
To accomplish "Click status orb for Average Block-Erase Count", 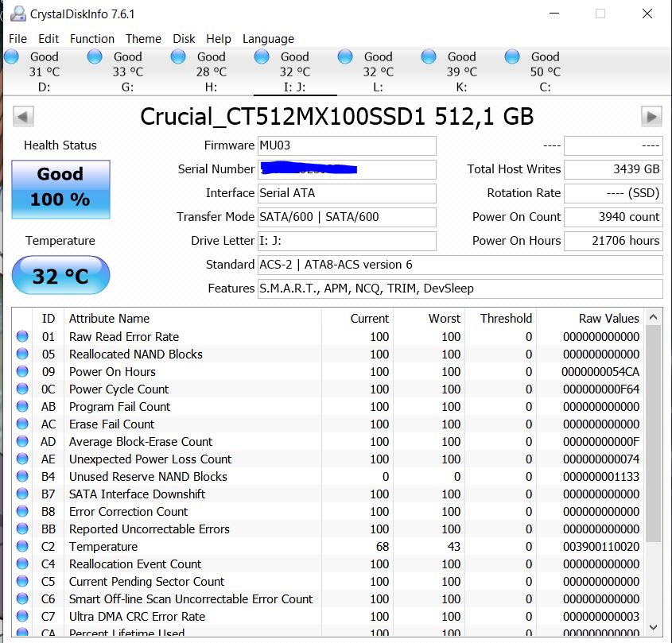I will (x=22, y=442).
